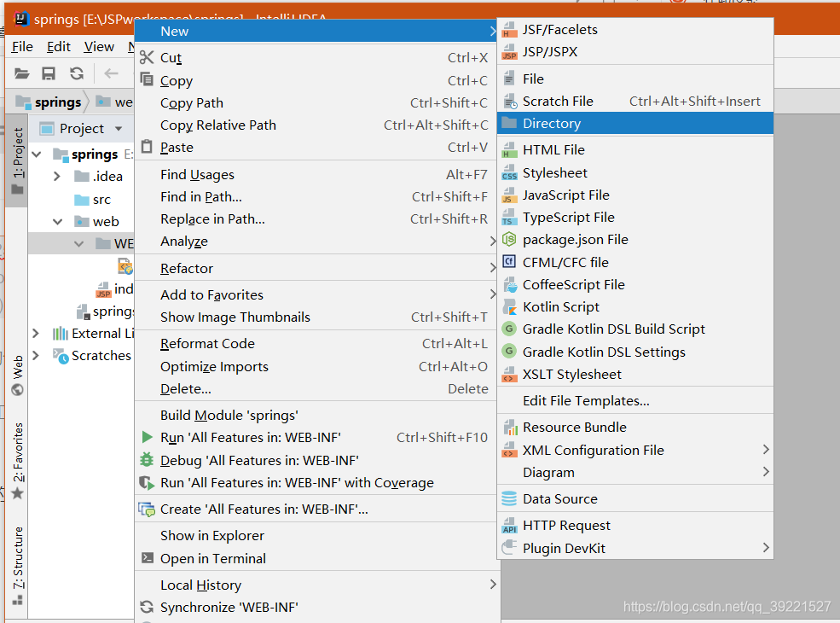Viewport: 840px width, 623px height.
Task: Select Edit File Templates option
Action: pyautogui.click(x=635, y=400)
